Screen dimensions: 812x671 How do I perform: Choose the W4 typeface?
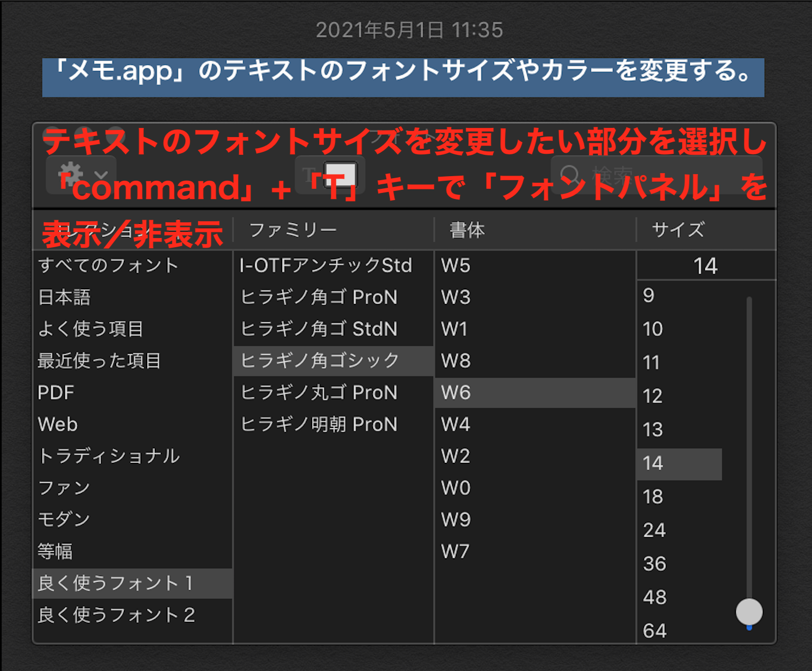point(535,424)
